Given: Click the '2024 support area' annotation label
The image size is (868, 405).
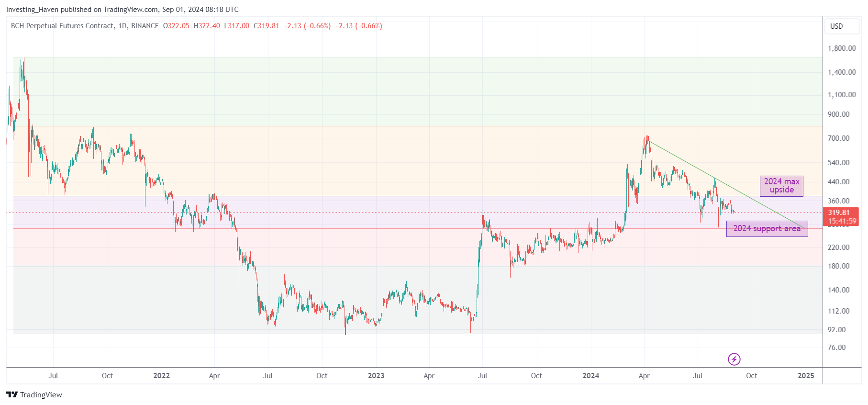Looking at the screenshot, I should tap(767, 228).
